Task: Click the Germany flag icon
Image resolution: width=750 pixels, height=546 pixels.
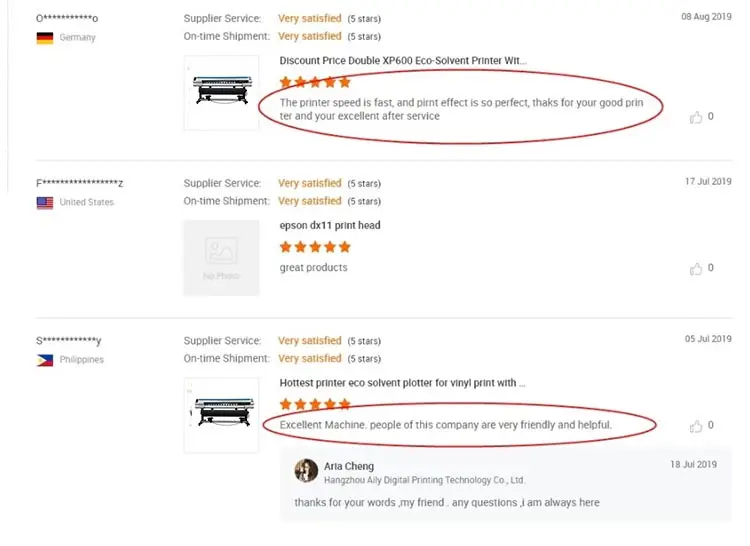Action: (45, 38)
